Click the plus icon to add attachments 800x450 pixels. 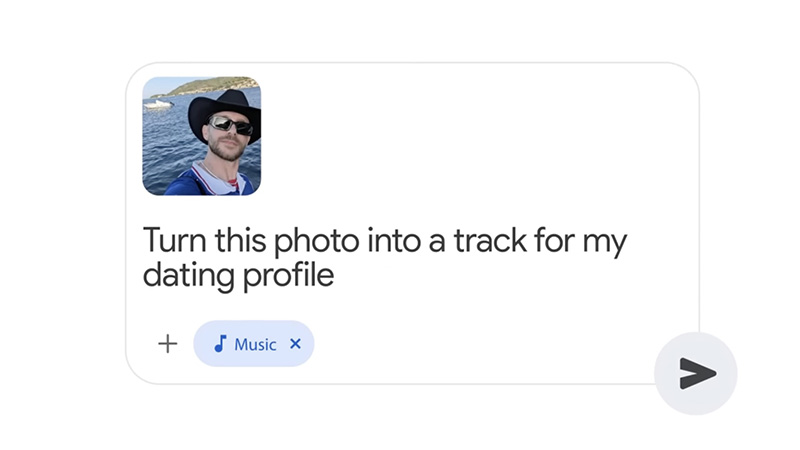point(168,344)
